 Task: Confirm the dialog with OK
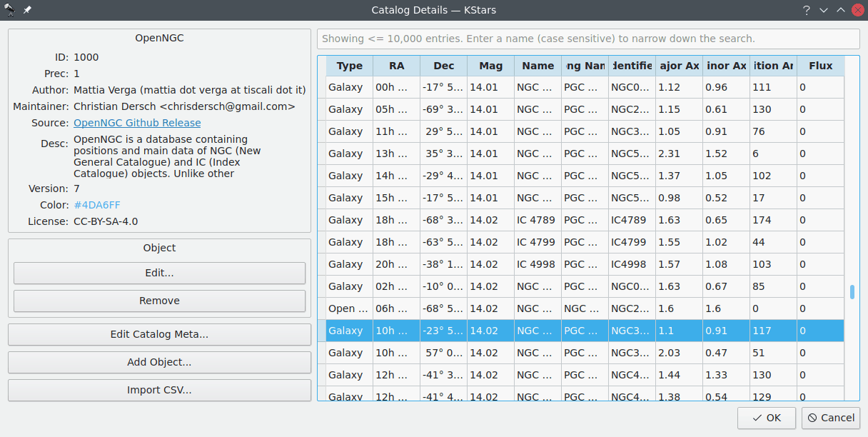tap(766, 418)
